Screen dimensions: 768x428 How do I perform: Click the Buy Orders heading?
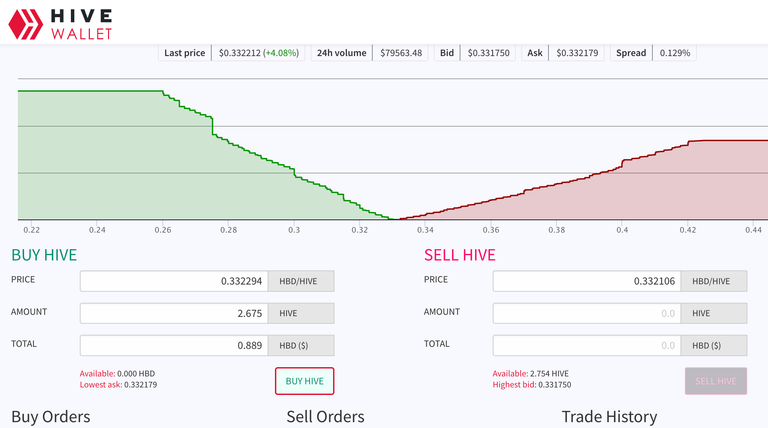pos(51,417)
